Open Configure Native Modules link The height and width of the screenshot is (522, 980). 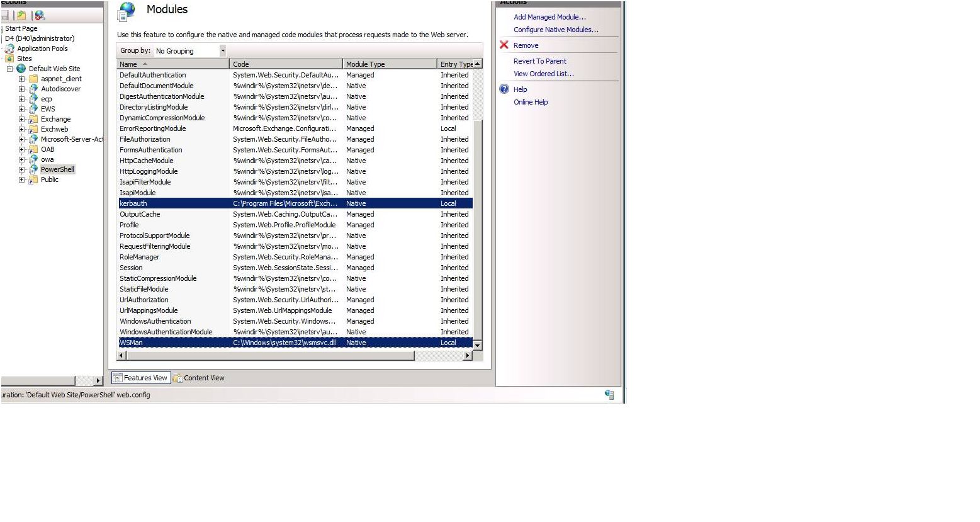click(556, 30)
